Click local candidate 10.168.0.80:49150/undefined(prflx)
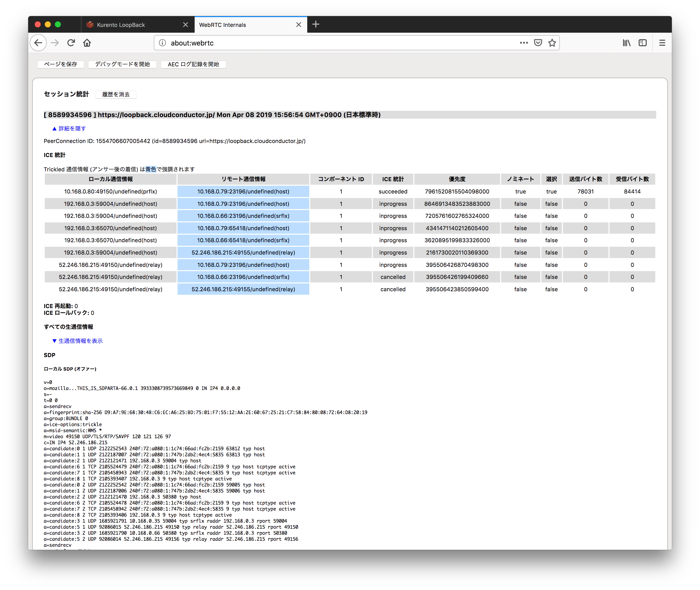This screenshot has width=700, height=590. (x=110, y=192)
